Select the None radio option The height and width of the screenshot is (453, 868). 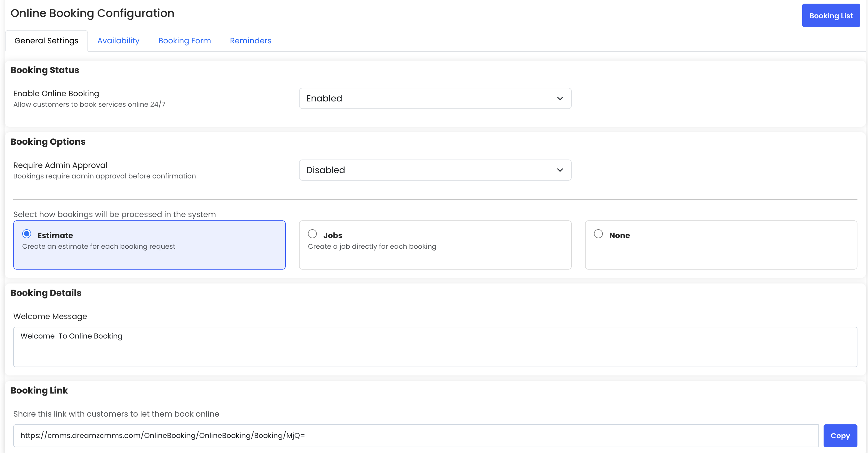click(598, 234)
